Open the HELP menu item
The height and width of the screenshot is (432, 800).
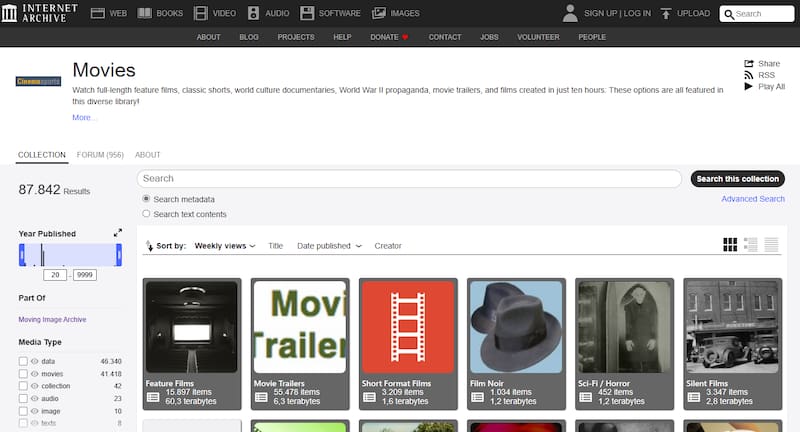[x=342, y=37]
